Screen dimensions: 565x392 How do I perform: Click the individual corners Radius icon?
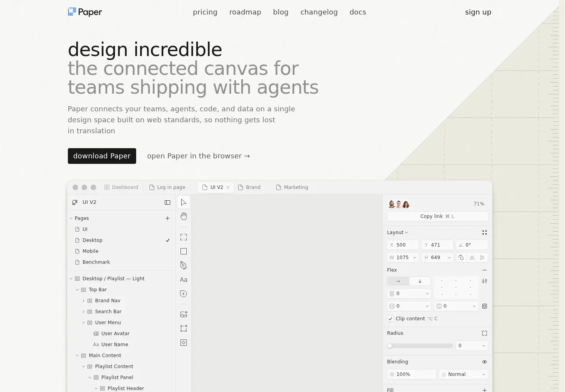tap(485, 333)
